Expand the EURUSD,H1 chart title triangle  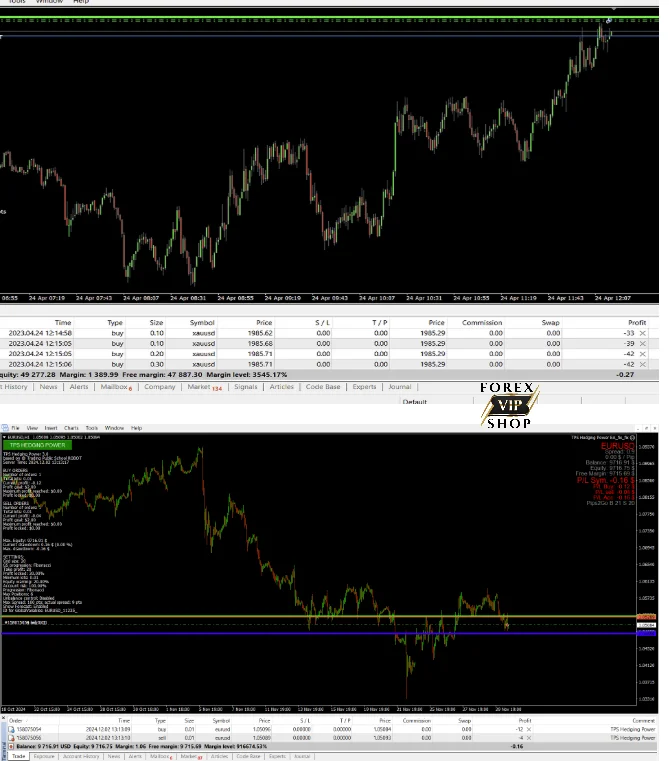(4, 438)
